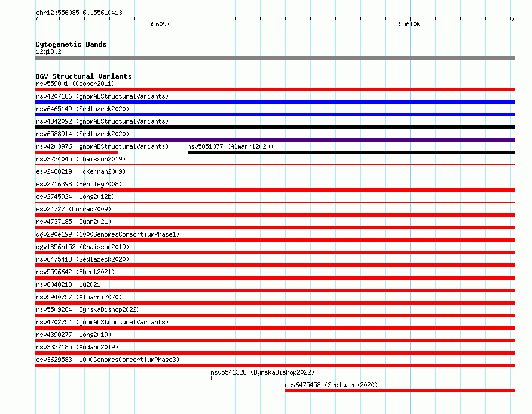This screenshot has width=532, height=414.
Task: Click the 12q13.2 band label
Action: point(48,51)
